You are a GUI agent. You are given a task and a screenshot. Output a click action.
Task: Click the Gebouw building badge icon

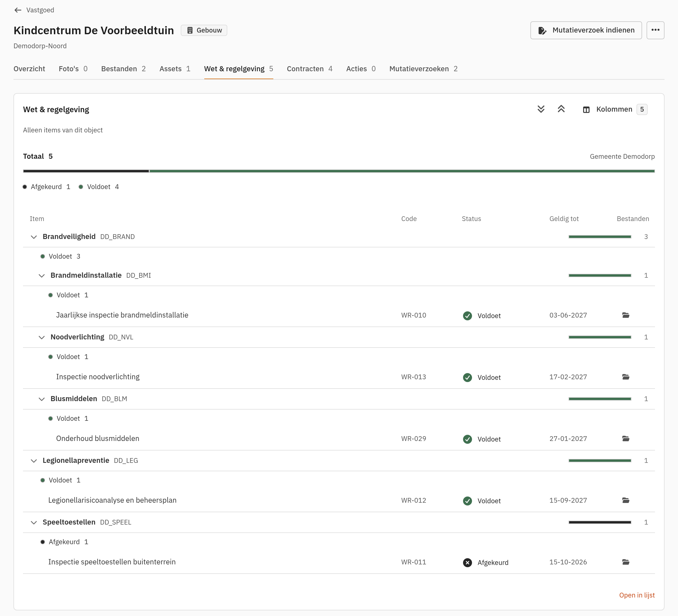pyautogui.click(x=190, y=30)
